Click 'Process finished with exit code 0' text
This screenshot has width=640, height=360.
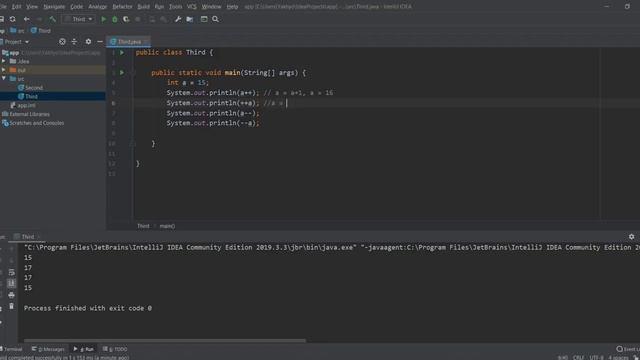pyautogui.click(x=88, y=308)
